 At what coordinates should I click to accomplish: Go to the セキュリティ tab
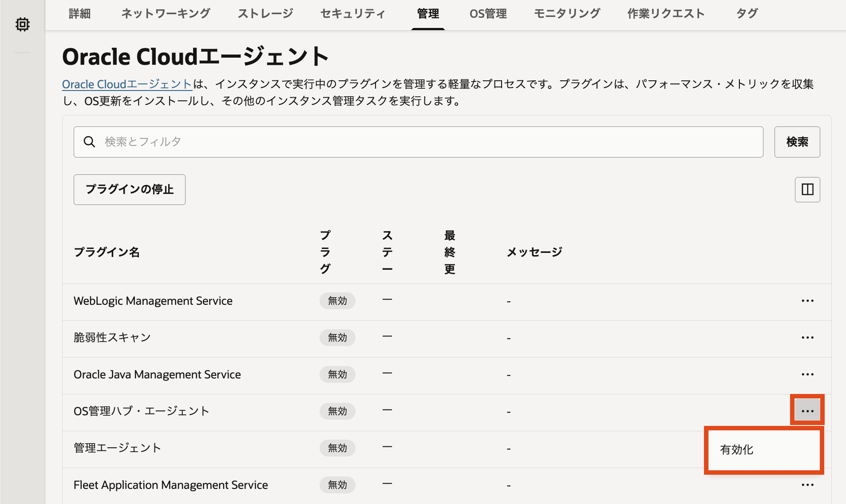(352, 14)
